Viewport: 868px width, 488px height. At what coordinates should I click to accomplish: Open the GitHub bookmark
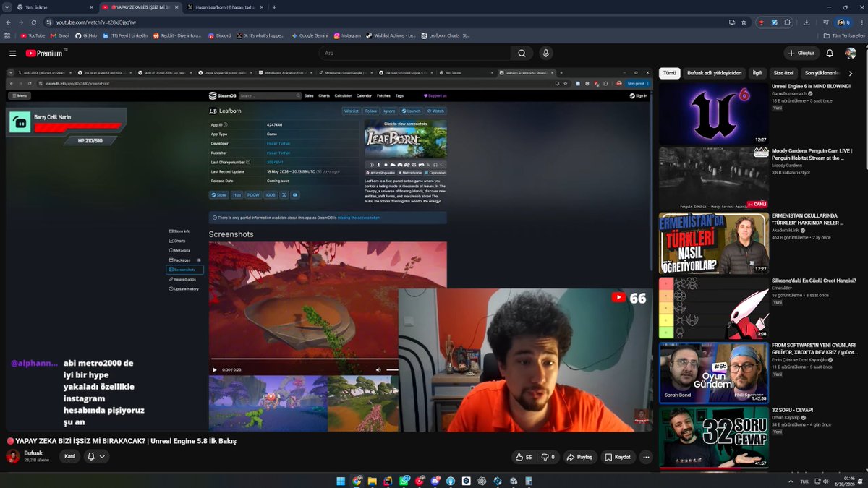(85, 35)
